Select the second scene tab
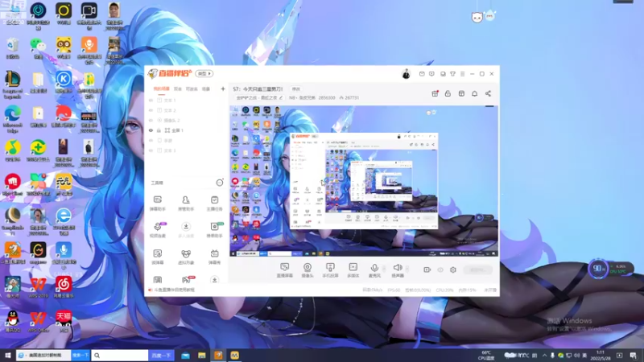Screen dimensions: 644x362 (x=177, y=88)
